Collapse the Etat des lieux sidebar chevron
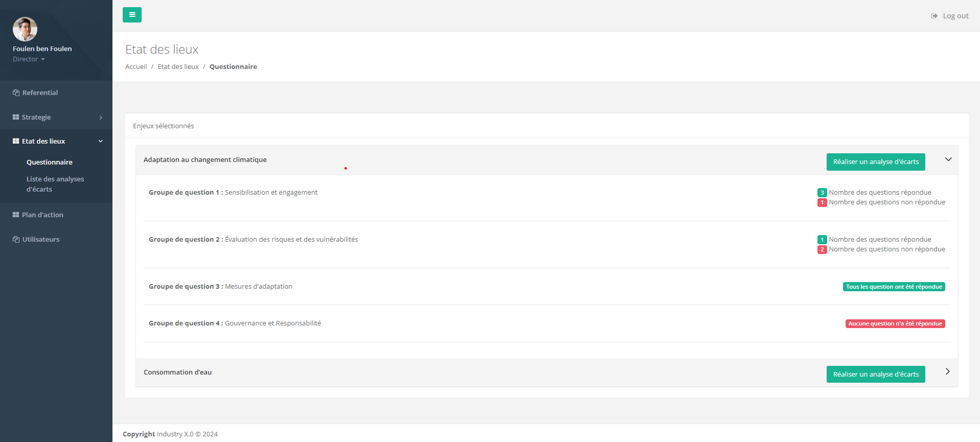Image resolution: width=980 pixels, height=442 pixels. [x=101, y=142]
